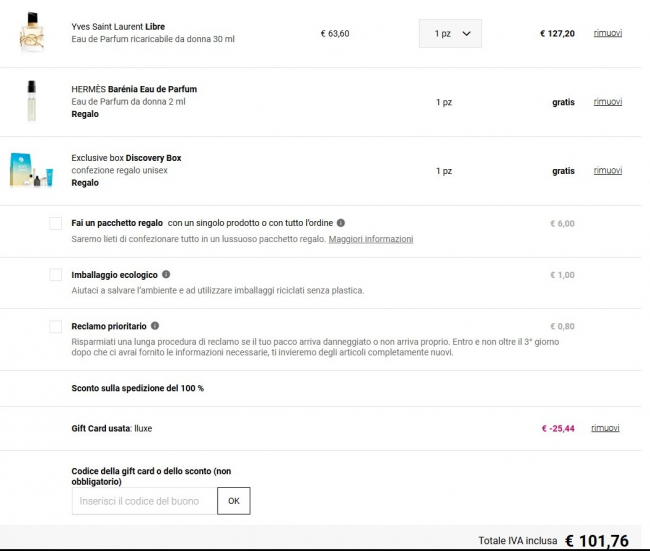The height and width of the screenshot is (551, 650).
Task: Click the € 1,00 eco packaging price
Action: [562, 275]
